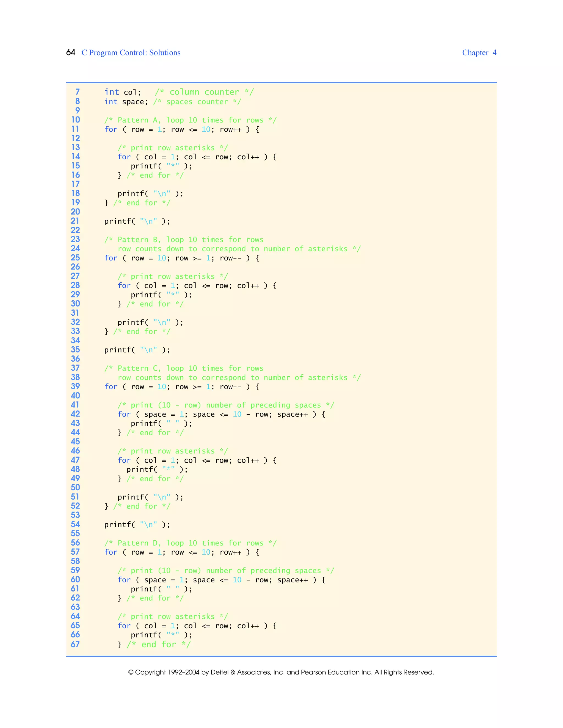Click the newline printf on line 54

pyautogui.click(x=137, y=525)
